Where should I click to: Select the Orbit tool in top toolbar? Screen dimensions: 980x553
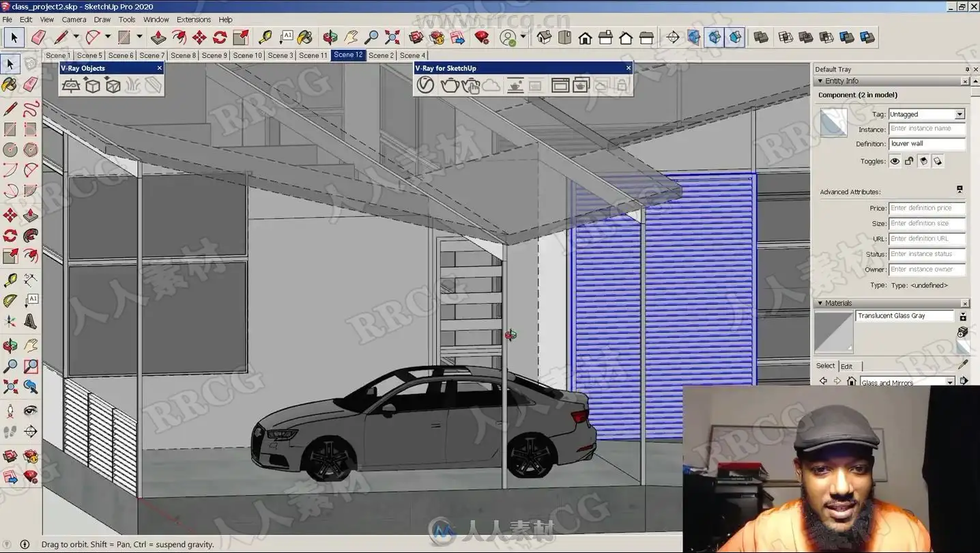(x=330, y=37)
